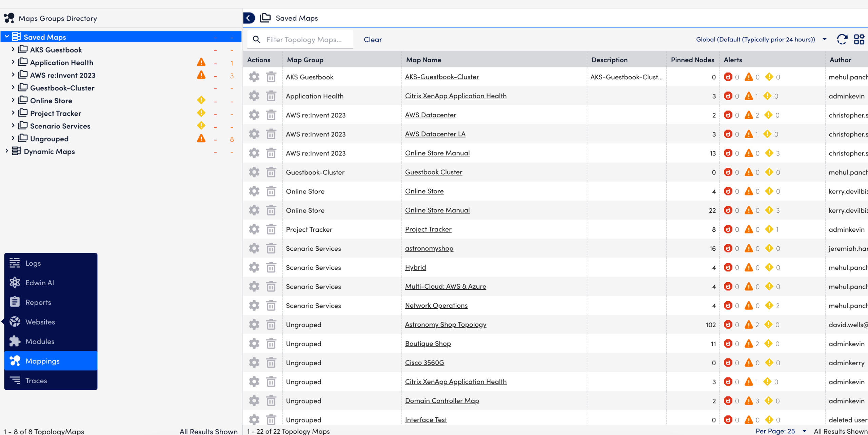
Task: Click the refresh icon beside the time range
Action: point(842,39)
